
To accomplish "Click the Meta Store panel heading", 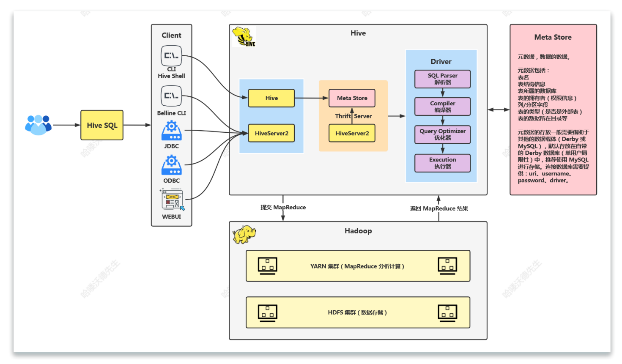I will 553,37.
